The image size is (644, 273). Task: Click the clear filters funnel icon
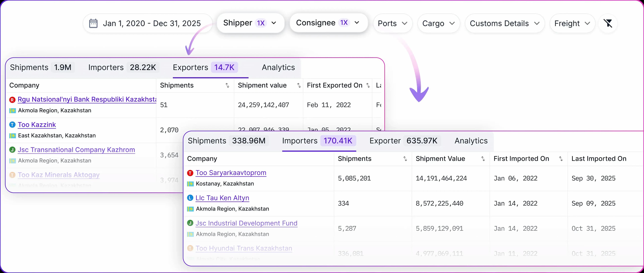(608, 23)
